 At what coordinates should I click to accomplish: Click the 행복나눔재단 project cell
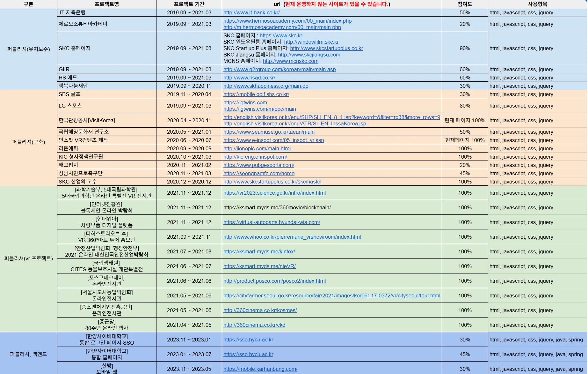tap(107, 86)
